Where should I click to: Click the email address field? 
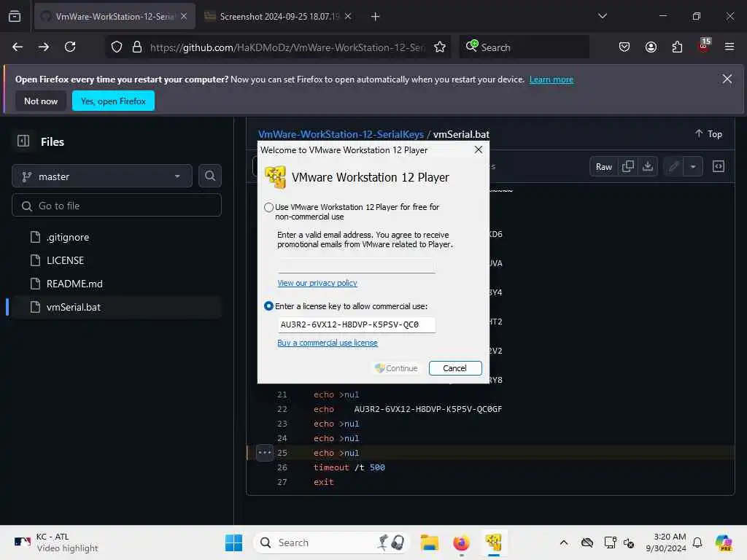[x=356, y=265]
